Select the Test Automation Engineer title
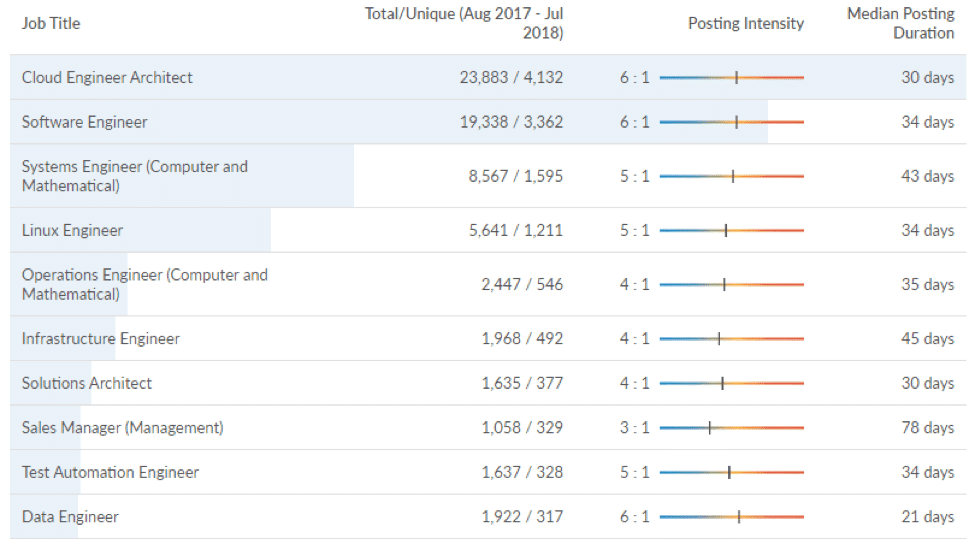This screenshot has width=974, height=543. (x=110, y=472)
